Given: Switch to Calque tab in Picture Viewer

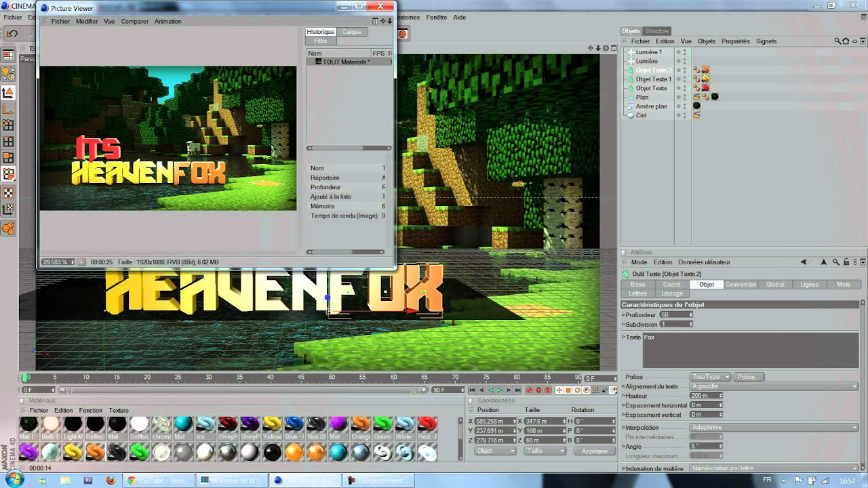Looking at the screenshot, I should click(x=352, y=32).
